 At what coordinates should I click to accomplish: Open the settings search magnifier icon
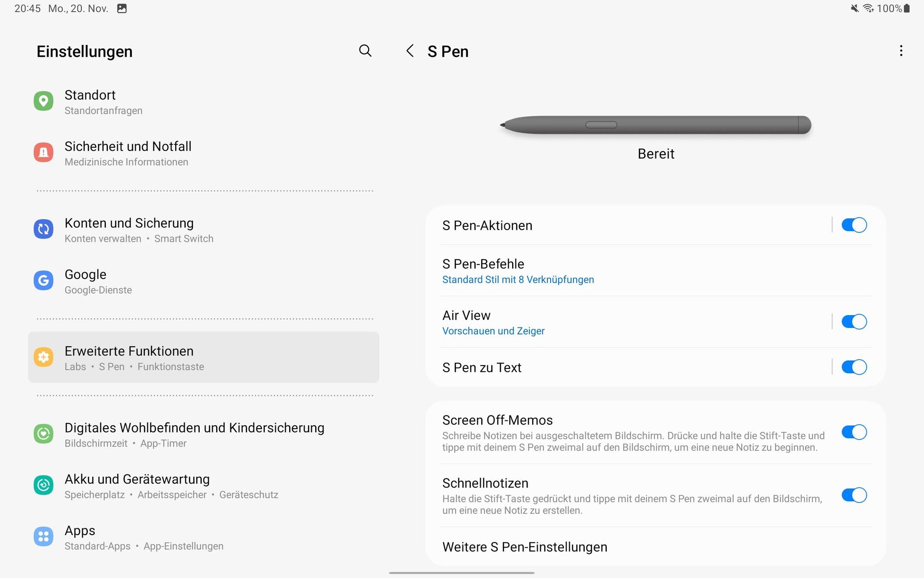pos(365,51)
